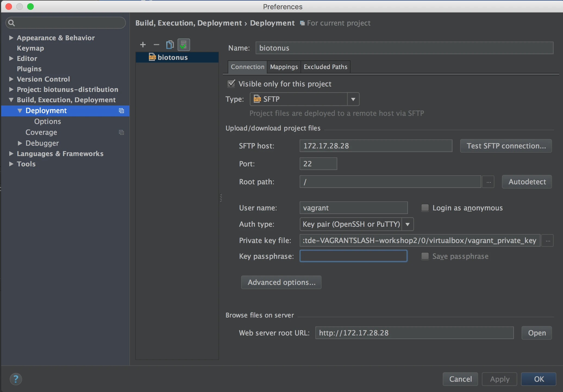
Task: Click the Apply button
Action: tap(499, 379)
